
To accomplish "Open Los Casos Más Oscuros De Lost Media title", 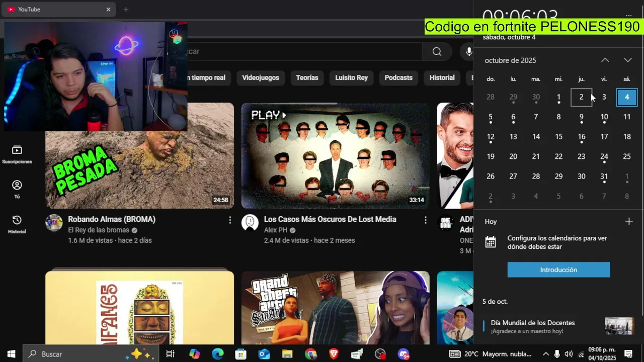I will click(330, 219).
